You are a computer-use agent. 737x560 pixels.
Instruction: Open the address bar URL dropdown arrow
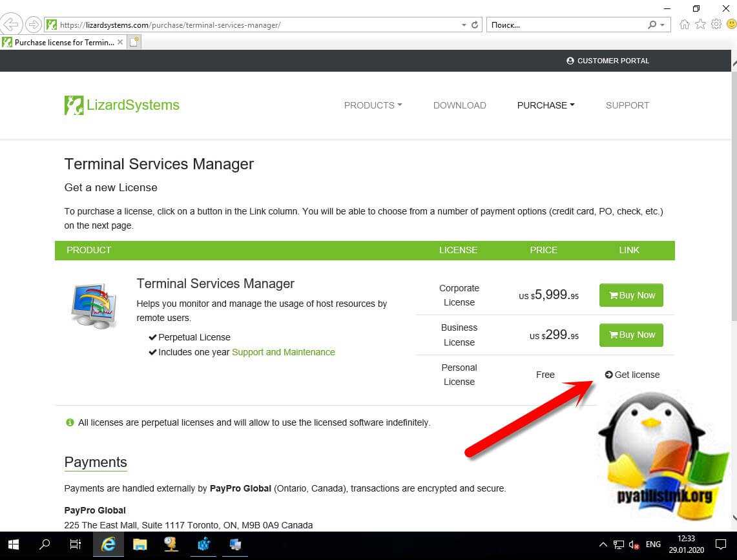click(x=464, y=25)
